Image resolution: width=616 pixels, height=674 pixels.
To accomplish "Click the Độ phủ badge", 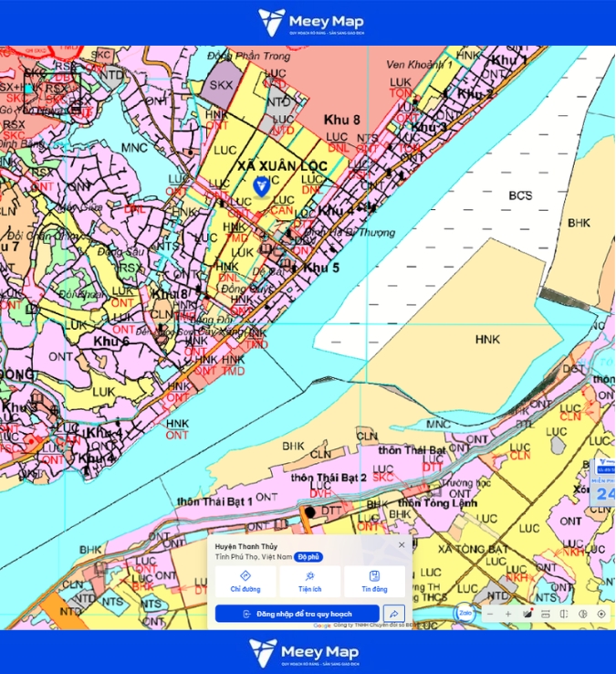I will (x=308, y=557).
